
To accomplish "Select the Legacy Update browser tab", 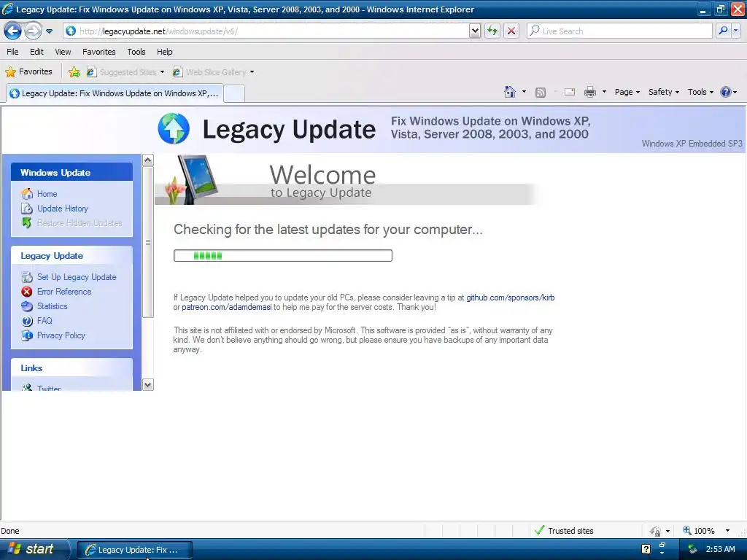I will tap(115, 93).
